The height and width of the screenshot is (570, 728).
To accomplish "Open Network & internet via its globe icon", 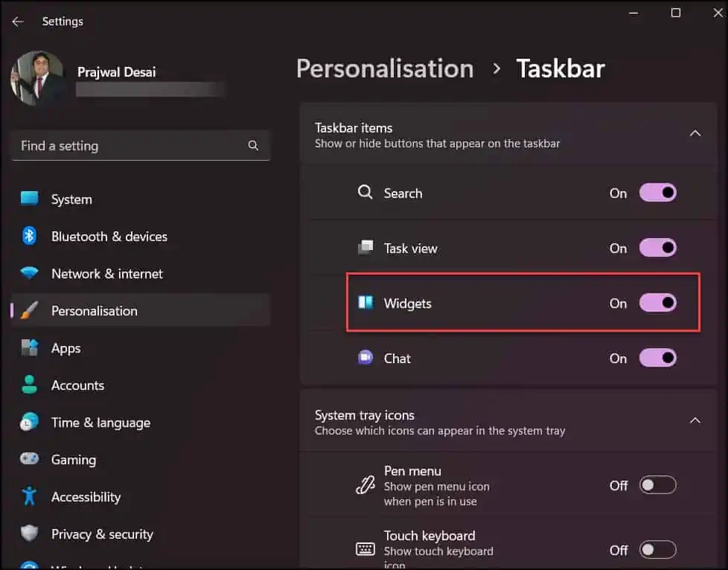I will [x=28, y=273].
